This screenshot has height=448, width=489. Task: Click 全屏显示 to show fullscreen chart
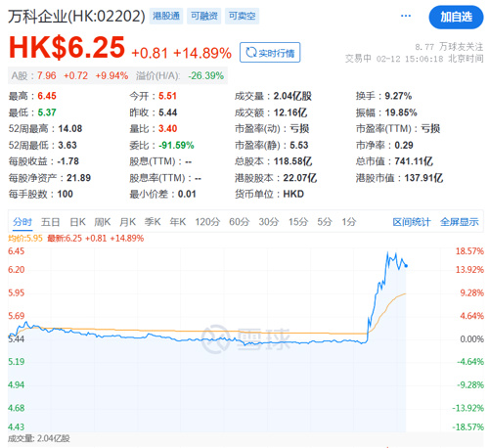tap(459, 222)
